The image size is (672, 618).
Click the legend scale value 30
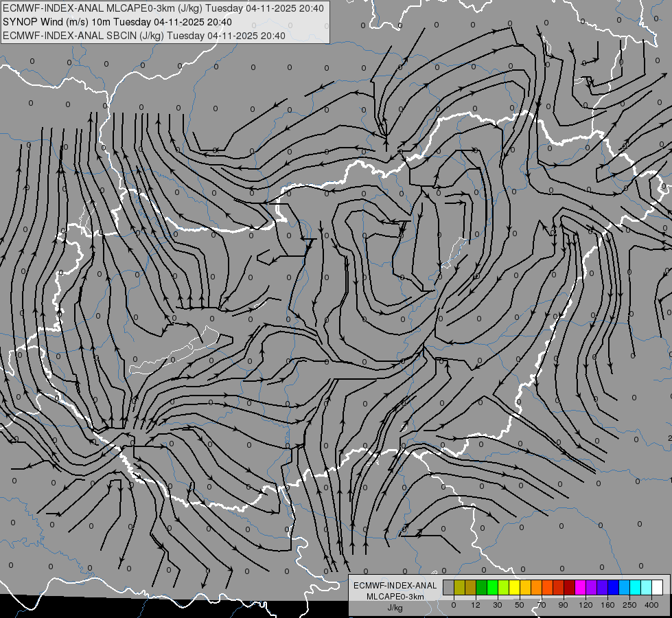click(x=498, y=605)
